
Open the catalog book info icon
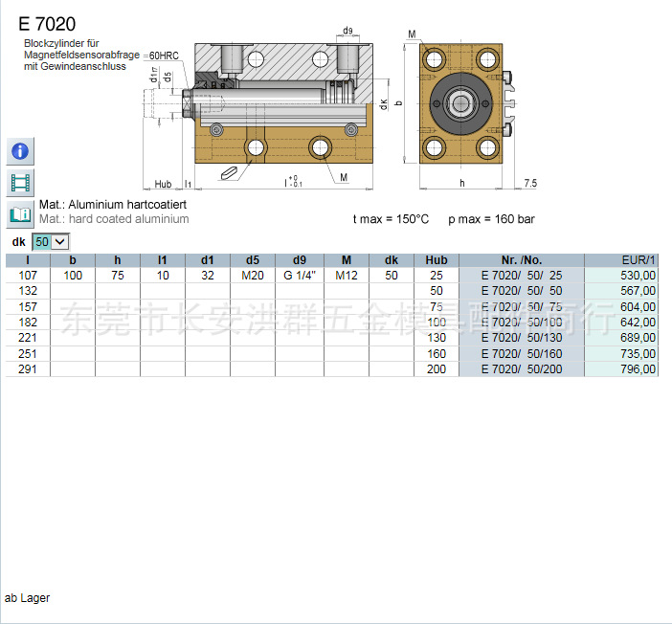(20, 213)
